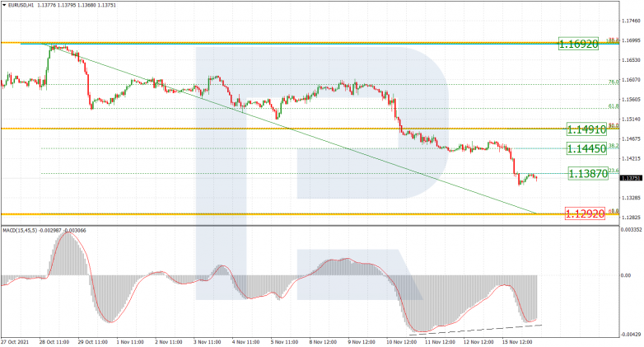Click the 9 Nov 12:00 time label

(x=362, y=342)
